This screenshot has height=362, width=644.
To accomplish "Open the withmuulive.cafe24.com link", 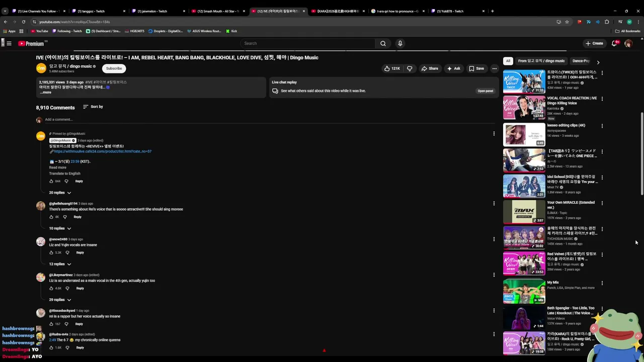I will 103,151.
